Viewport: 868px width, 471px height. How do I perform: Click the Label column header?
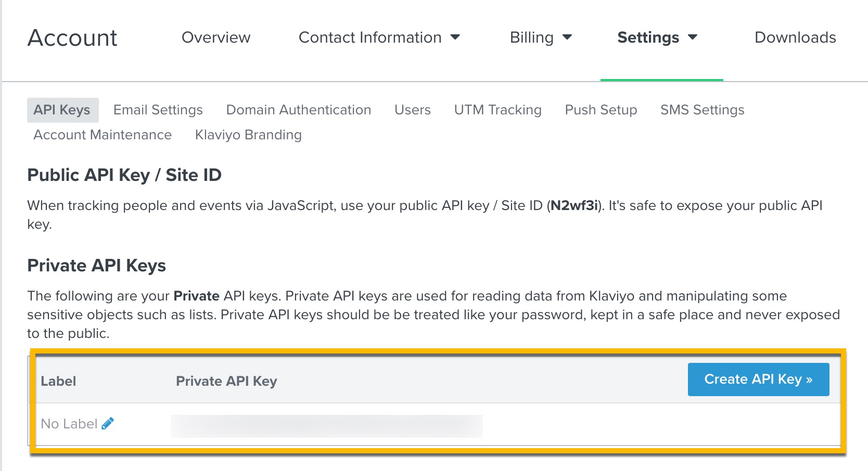(x=58, y=381)
